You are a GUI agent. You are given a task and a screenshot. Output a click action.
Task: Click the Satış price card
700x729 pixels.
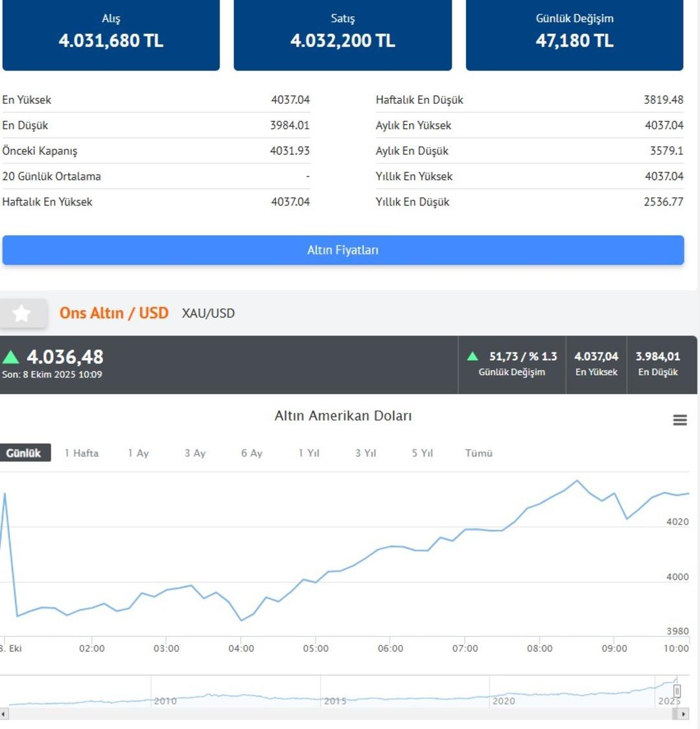[342, 34]
